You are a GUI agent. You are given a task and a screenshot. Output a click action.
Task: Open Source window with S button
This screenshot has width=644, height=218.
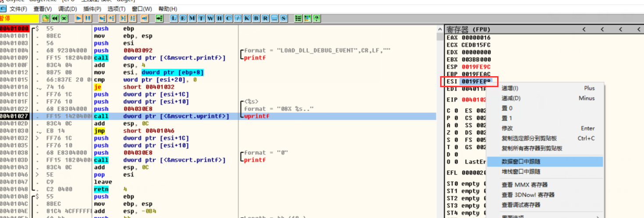pos(284,18)
